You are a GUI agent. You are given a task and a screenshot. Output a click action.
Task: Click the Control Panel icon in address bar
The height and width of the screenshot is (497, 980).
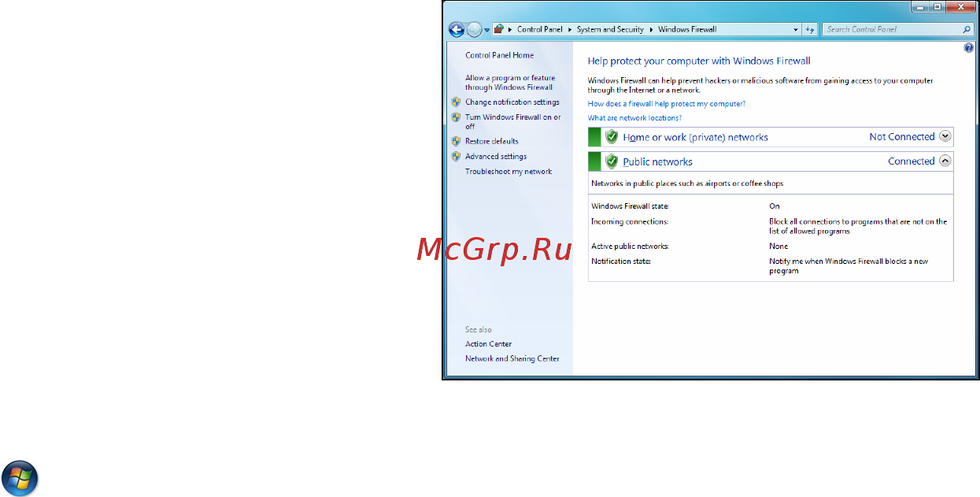[499, 29]
